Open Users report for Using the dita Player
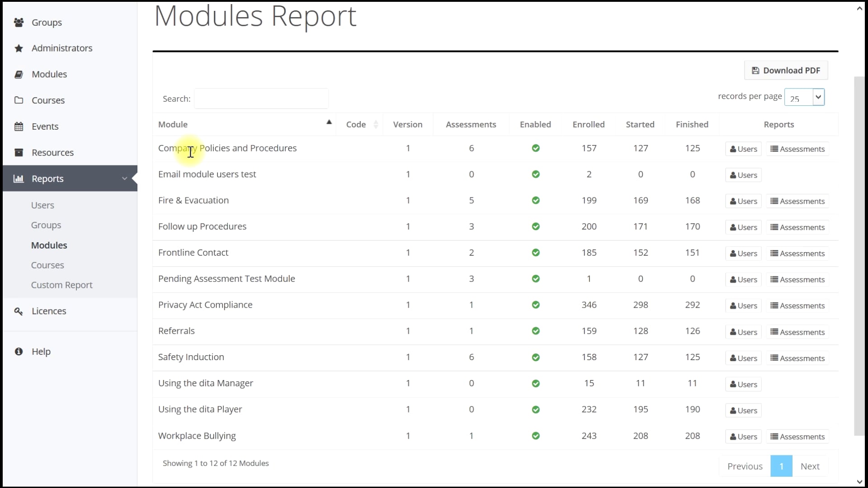 [x=743, y=411]
